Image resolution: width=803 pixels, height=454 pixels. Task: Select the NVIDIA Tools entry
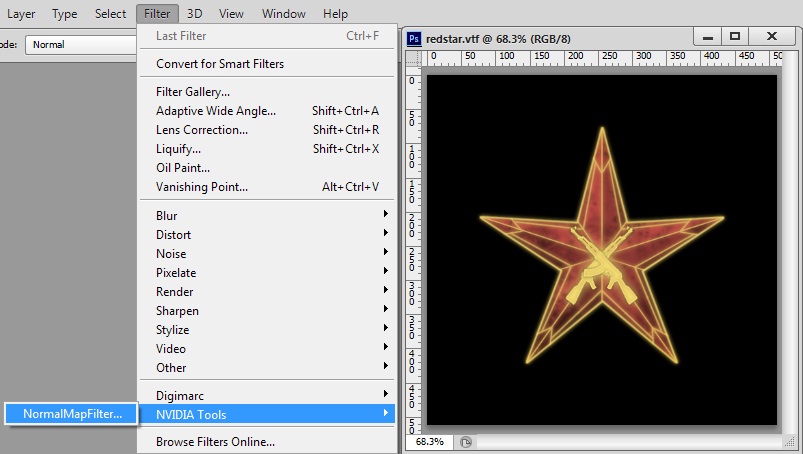[x=267, y=414]
